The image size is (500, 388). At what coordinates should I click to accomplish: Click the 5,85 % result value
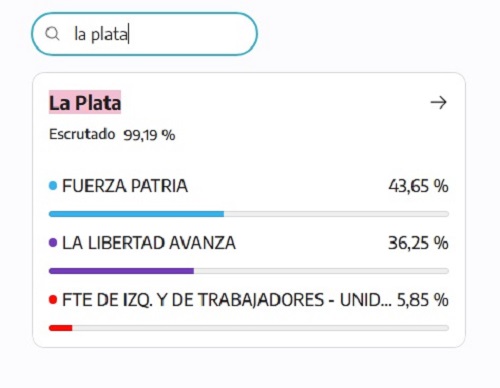click(423, 300)
